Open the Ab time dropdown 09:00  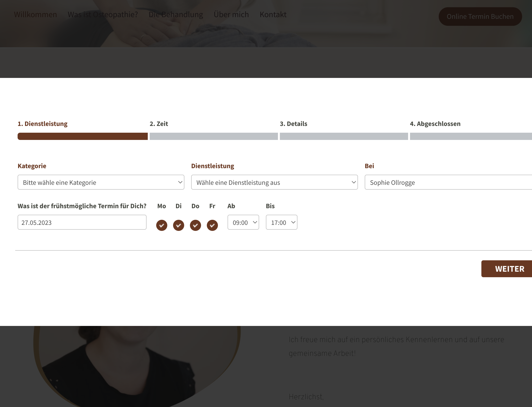(x=243, y=222)
